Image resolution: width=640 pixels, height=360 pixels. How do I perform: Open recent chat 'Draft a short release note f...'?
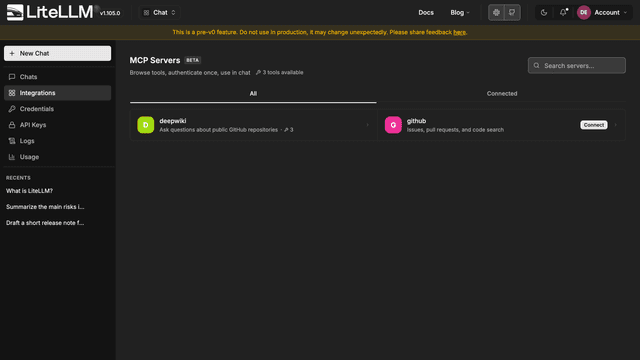(x=45, y=222)
